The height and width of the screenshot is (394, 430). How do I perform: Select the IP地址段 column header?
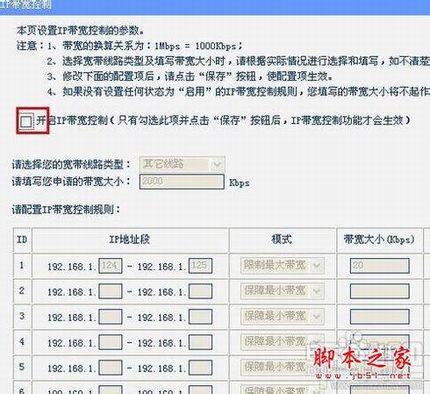[x=129, y=239]
